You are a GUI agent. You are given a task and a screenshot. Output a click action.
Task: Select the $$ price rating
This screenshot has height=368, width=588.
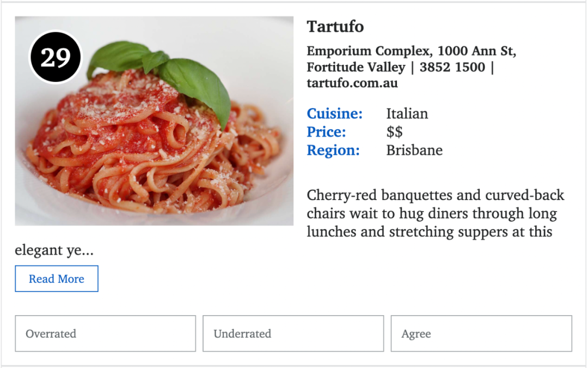[x=395, y=132]
